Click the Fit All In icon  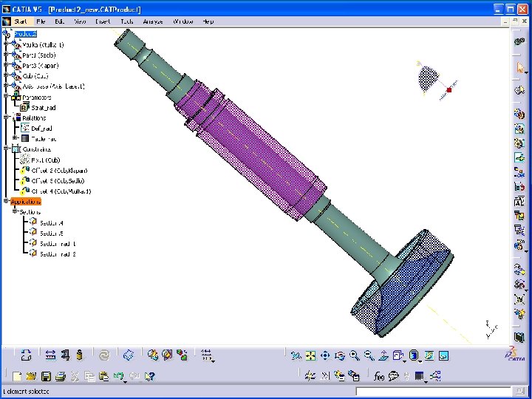click(310, 355)
